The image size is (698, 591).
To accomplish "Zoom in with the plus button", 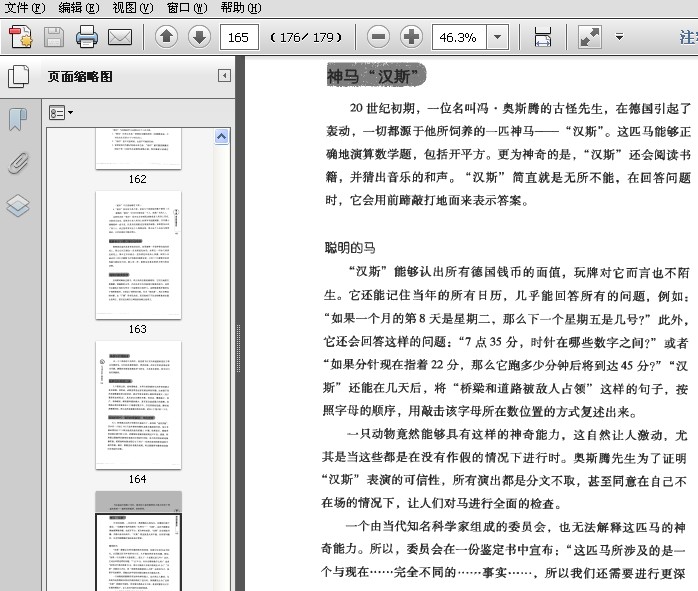I will coord(411,36).
